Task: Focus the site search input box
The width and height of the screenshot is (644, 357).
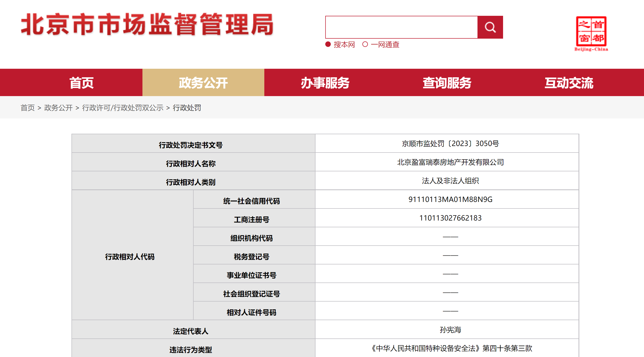Action: tap(401, 27)
